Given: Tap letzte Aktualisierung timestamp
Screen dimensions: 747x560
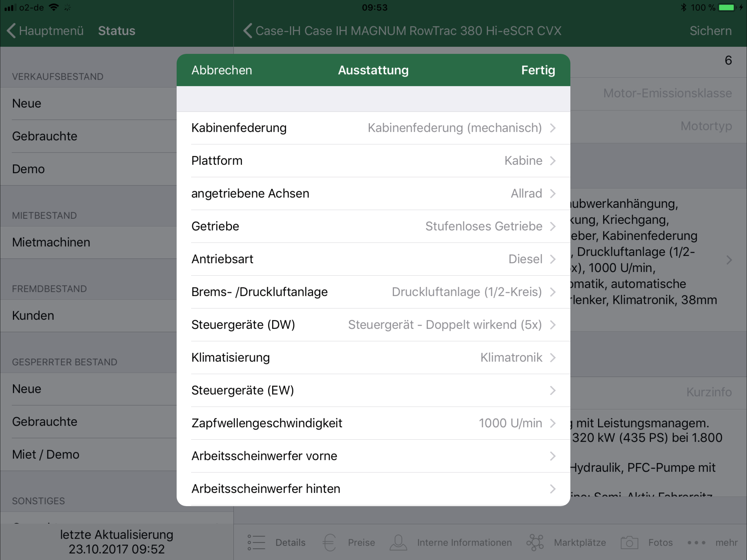Looking at the screenshot, I should (x=116, y=542).
